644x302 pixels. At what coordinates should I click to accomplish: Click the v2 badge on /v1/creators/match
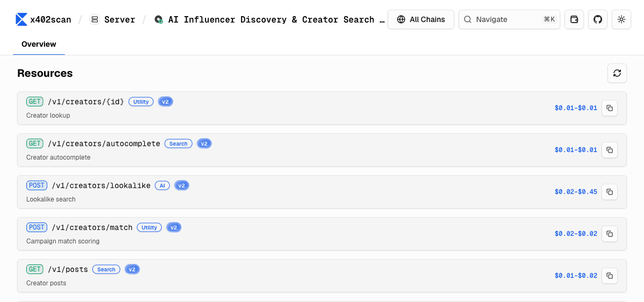click(174, 227)
